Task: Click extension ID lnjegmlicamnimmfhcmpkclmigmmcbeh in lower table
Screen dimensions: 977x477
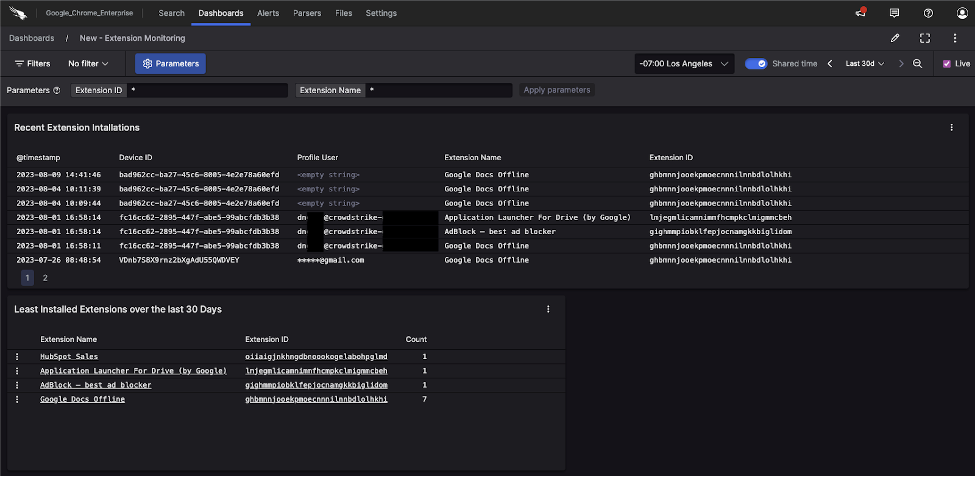Action: coord(317,371)
